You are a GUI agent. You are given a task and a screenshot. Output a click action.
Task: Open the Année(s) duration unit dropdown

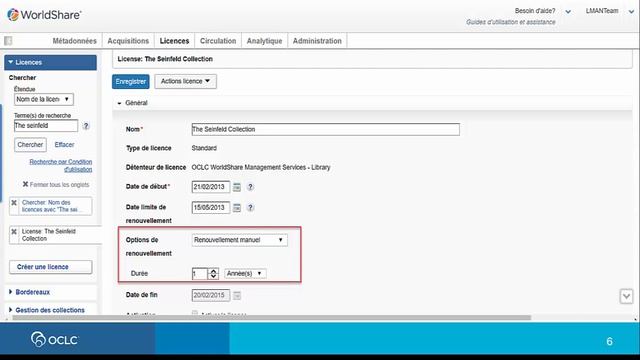pos(245,273)
